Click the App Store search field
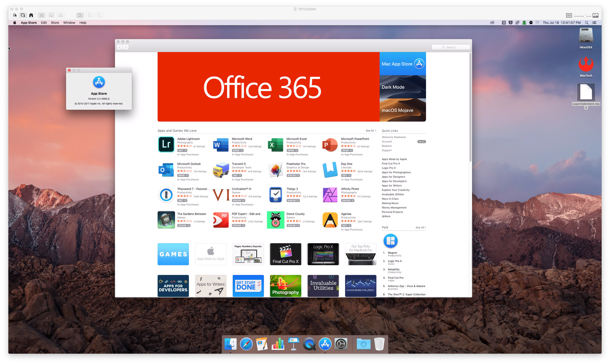This screenshot has width=610, height=364. tap(451, 47)
